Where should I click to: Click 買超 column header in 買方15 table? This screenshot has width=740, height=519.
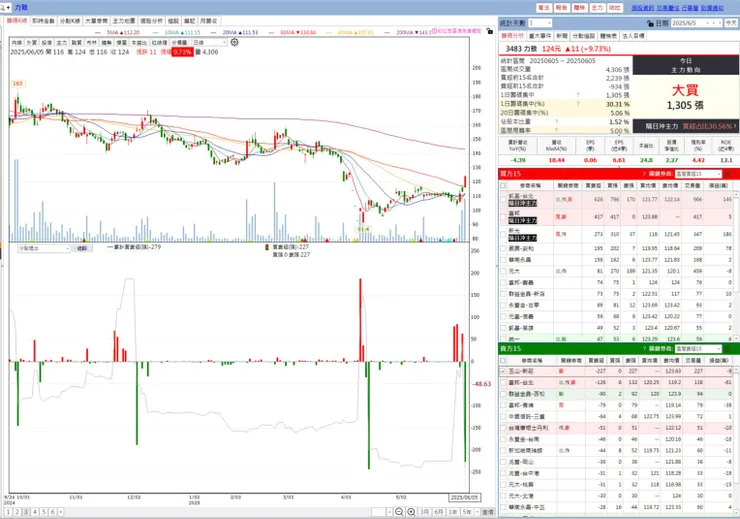(593, 186)
